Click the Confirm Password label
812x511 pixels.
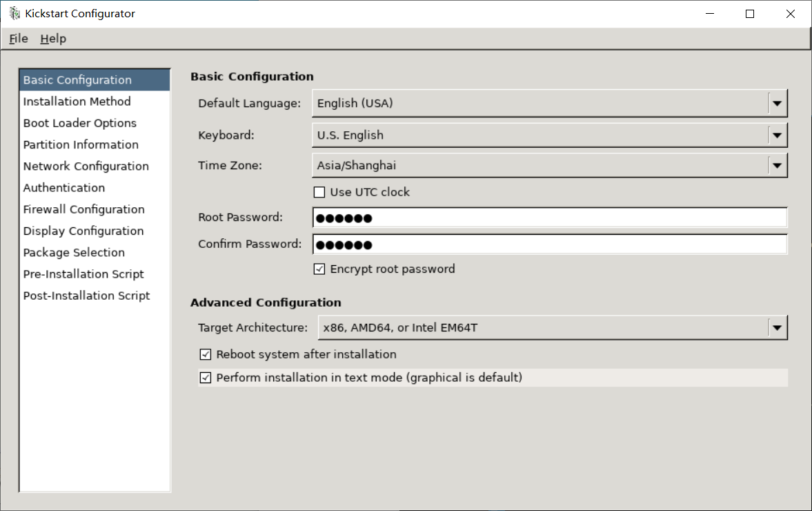(x=250, y=244)
